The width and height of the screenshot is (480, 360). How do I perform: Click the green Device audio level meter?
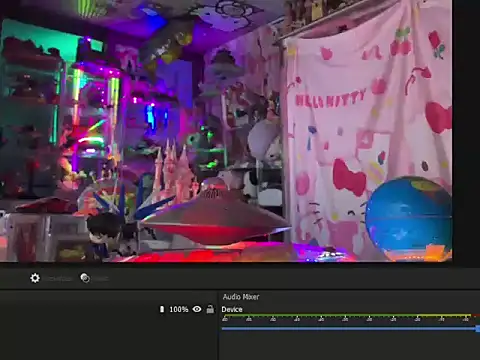tap(320, 315)
